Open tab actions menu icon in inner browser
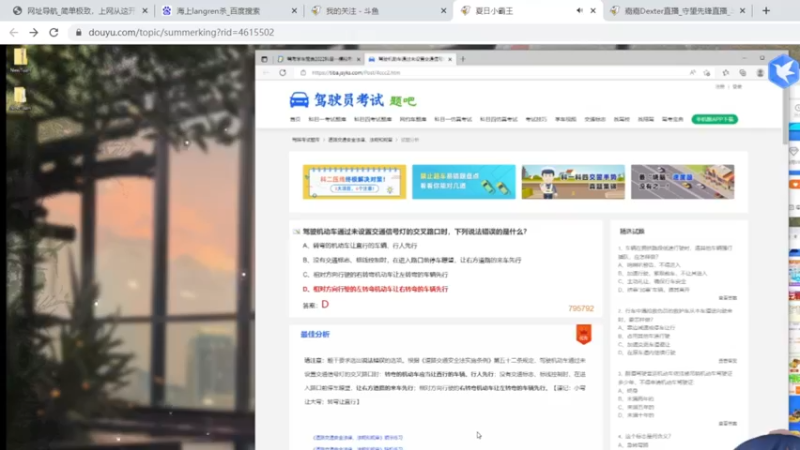This screenshot has width=800, height=450. (264, 59)
